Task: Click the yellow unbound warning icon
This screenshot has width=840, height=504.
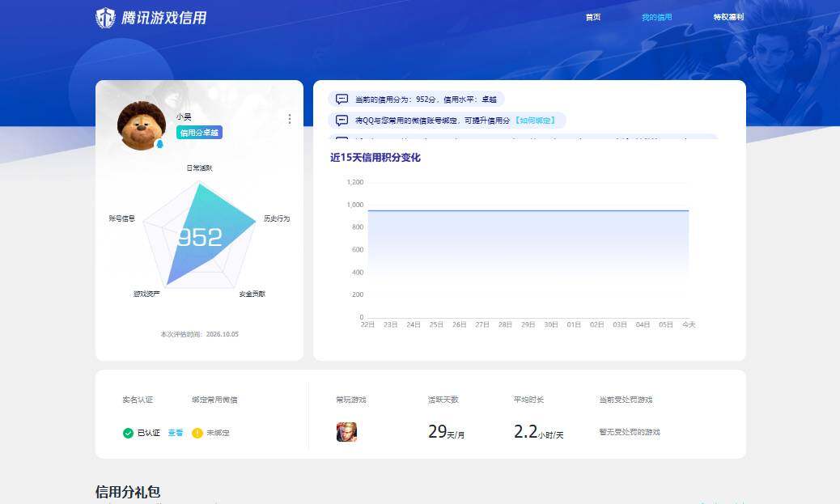Action: 197,433
